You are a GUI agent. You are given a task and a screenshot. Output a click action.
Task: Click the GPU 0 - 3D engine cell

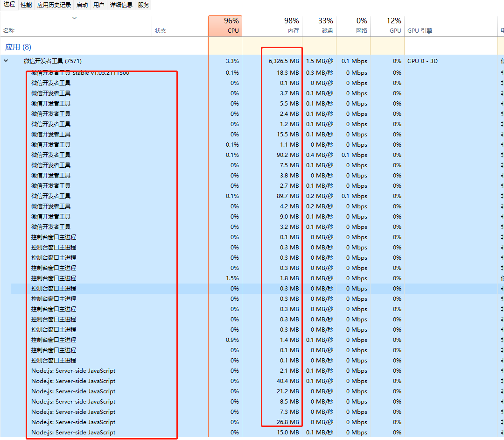[x=422, y=61]
